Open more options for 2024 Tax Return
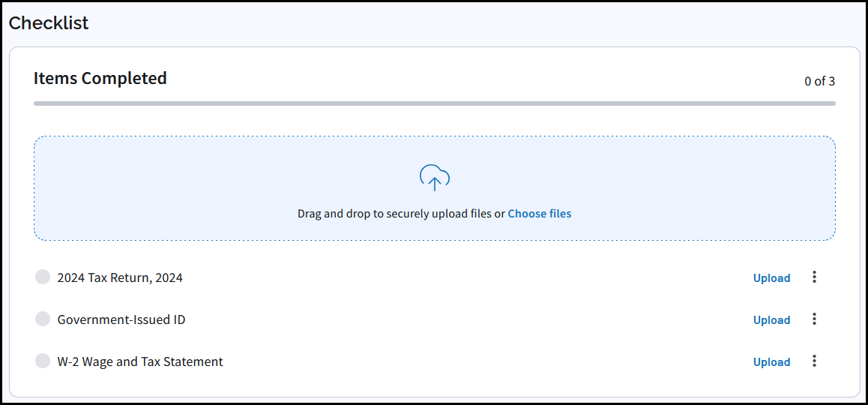868x405 pixels. click(814, 277)
